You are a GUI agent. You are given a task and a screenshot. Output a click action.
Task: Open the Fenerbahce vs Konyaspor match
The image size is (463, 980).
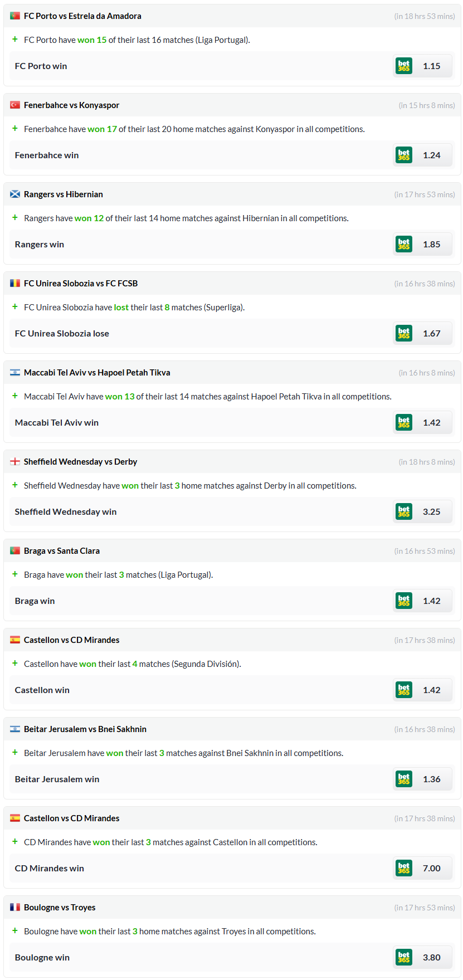[71, 105]
